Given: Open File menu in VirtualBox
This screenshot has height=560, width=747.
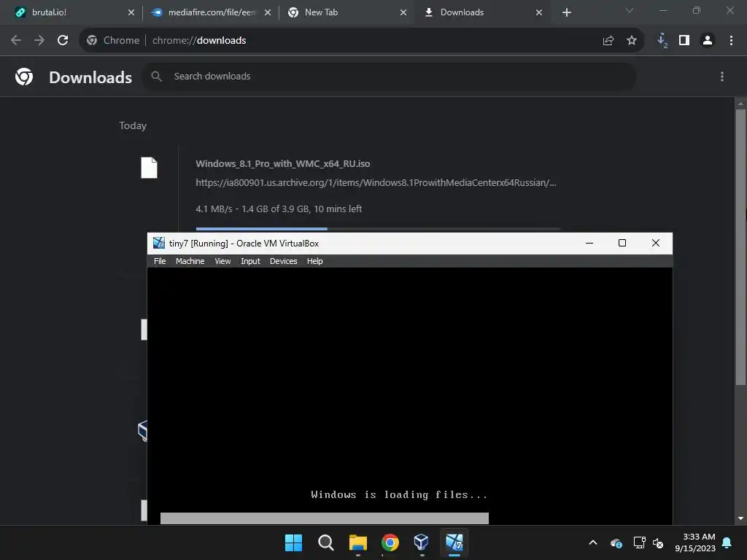Looking at the screenshot, I should pos(160,261).
